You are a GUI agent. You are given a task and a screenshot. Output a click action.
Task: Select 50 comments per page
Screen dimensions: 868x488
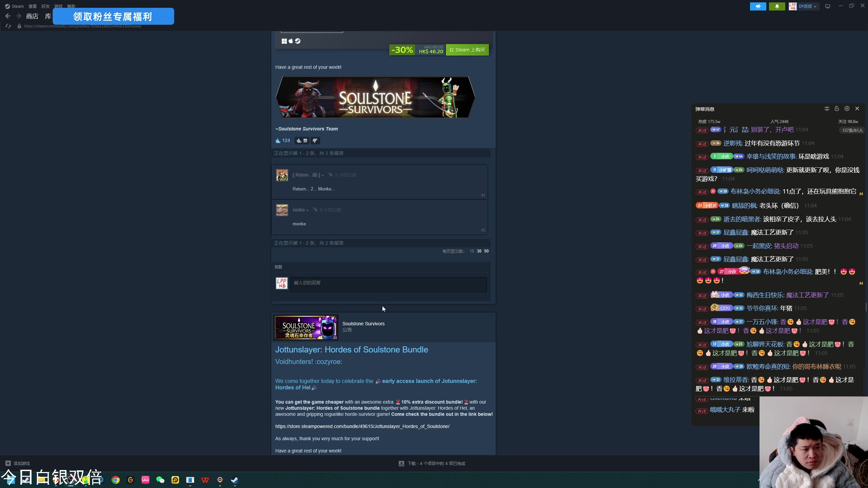coord(486,251)
